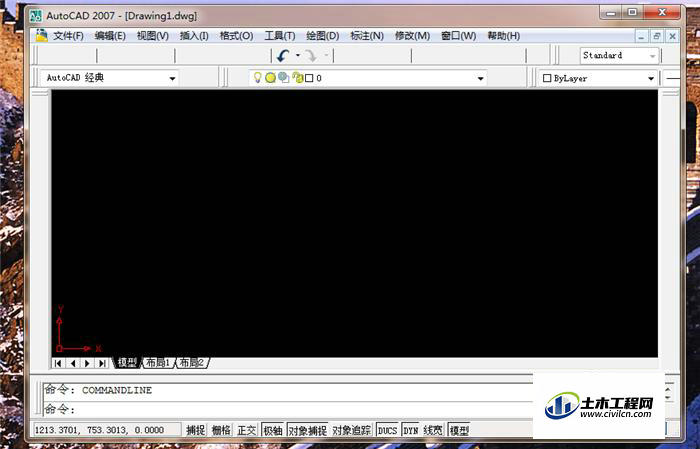The width and height of the screenshot is (700, 449).
Task: Toggle 栅格 grid display in status bar
Action: (x=221, y=430)
